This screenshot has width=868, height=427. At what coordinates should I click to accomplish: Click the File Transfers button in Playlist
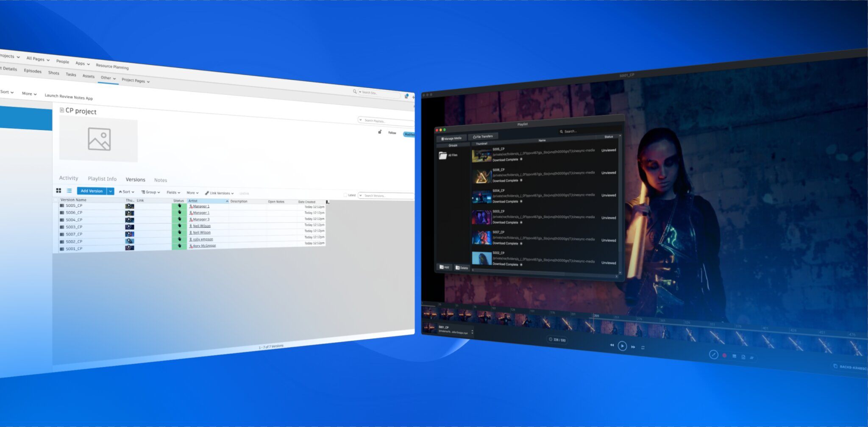tap(483, 136)
